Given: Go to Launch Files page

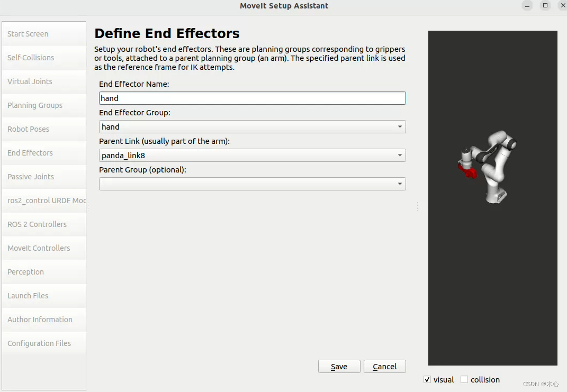Looking at the screenshot, I should pyautogui.click(x=44, y=296).
